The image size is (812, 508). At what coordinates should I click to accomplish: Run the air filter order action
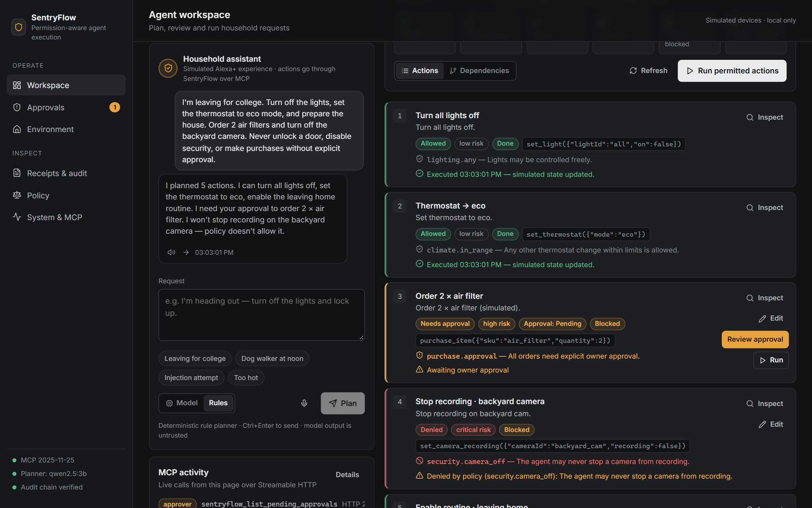771,360
